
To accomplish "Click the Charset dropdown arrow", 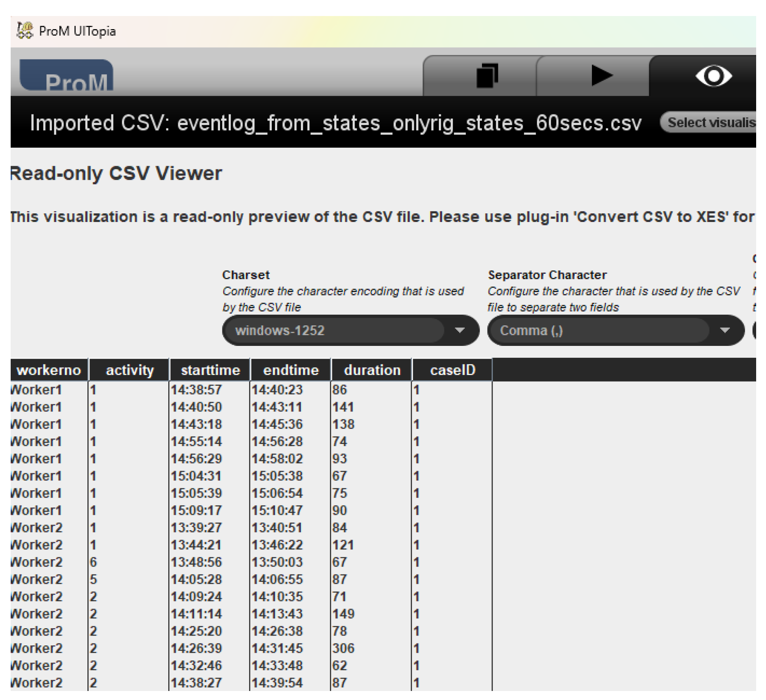I will click(x=460, y=331).
